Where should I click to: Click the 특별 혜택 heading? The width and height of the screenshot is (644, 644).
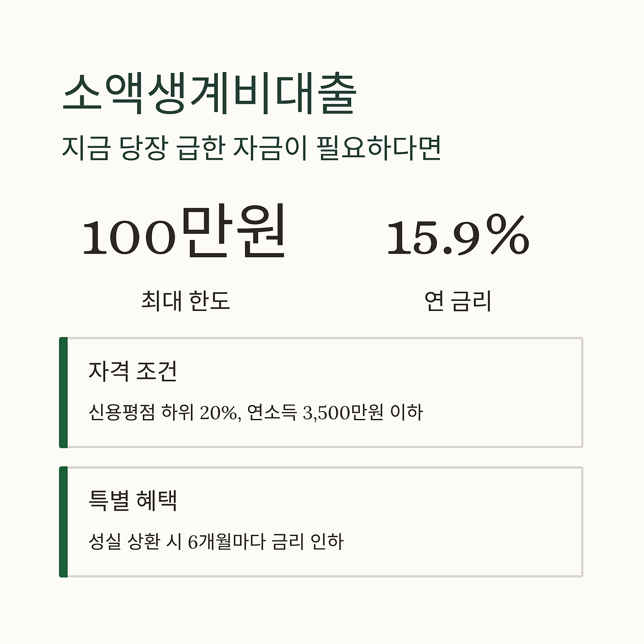(133, 501)
